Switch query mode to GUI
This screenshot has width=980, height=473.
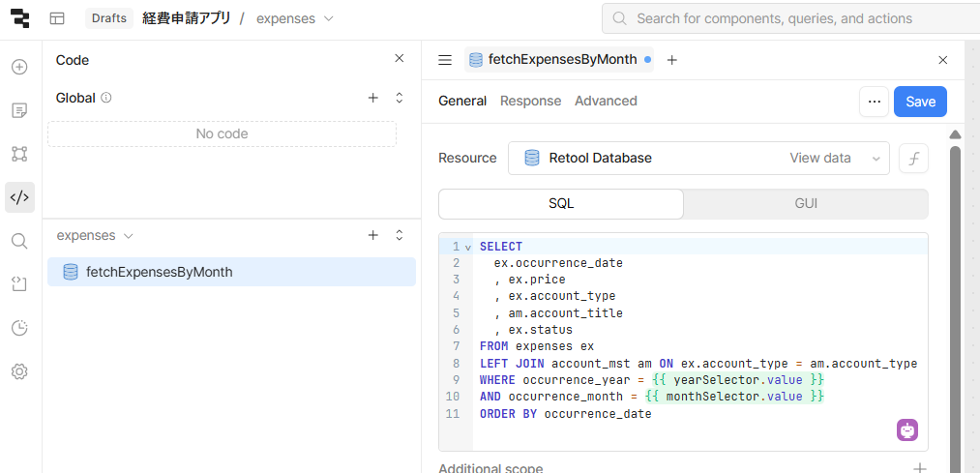(806, 204)
